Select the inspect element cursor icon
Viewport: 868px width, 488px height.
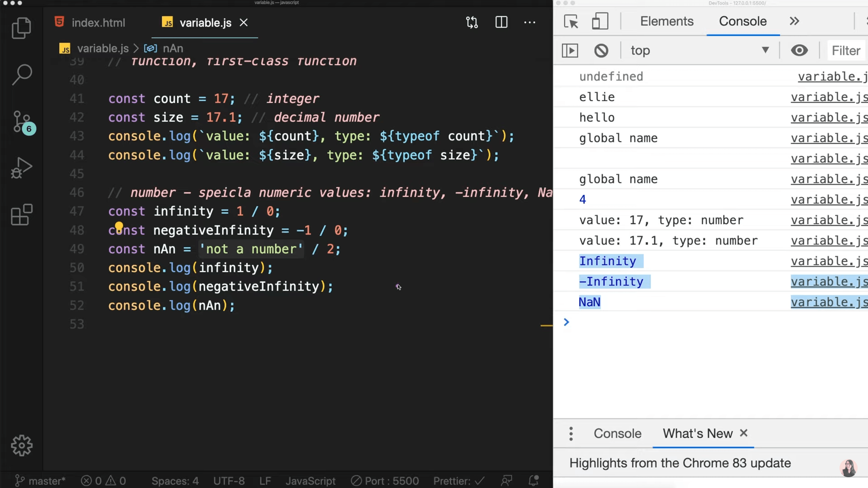(x=571, y=22)
